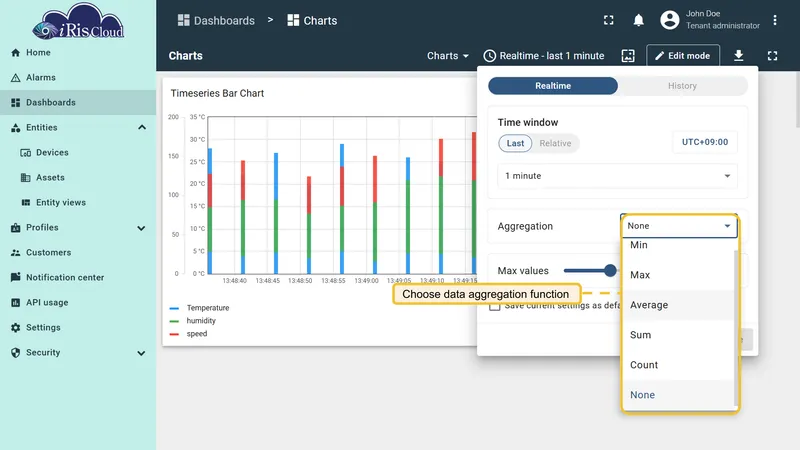The image size is (800, 450).
Task: Click the Timeseries Bar Chart title
Action: pos(217,93)
